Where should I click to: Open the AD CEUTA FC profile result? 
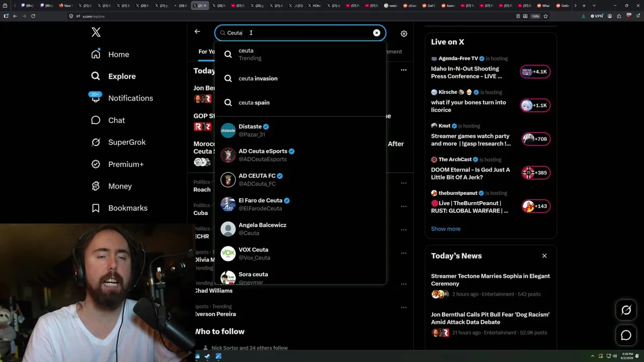coord(300,179)
